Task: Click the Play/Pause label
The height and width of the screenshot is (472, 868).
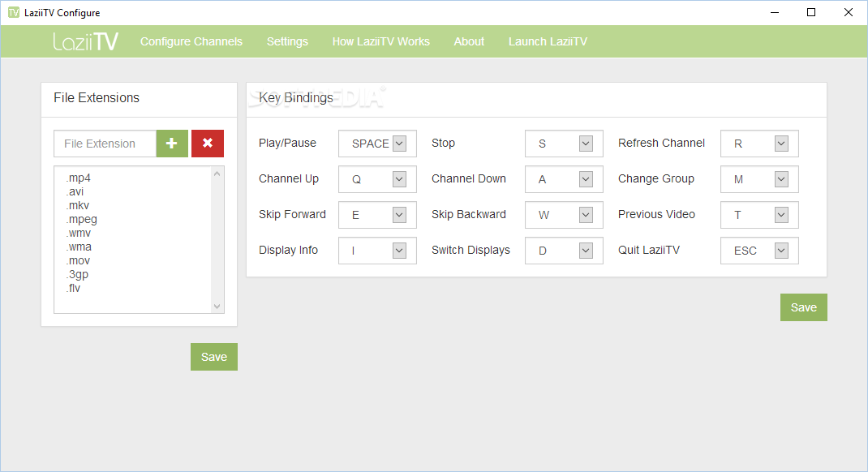Action: [x=287, y=143]
